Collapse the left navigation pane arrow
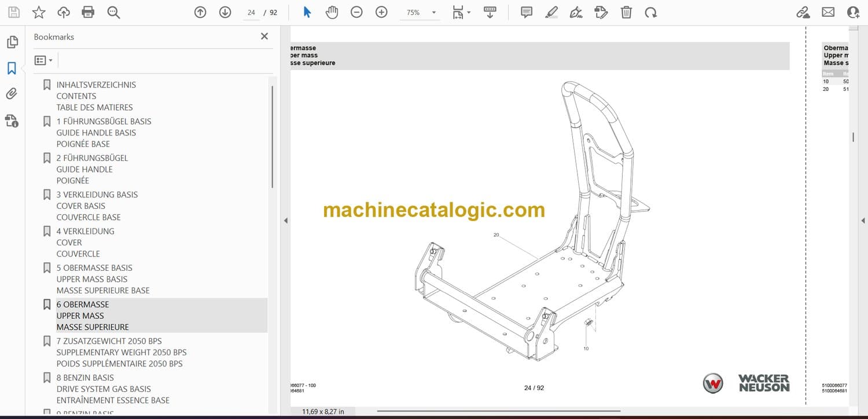 click(x=285, y=220)
